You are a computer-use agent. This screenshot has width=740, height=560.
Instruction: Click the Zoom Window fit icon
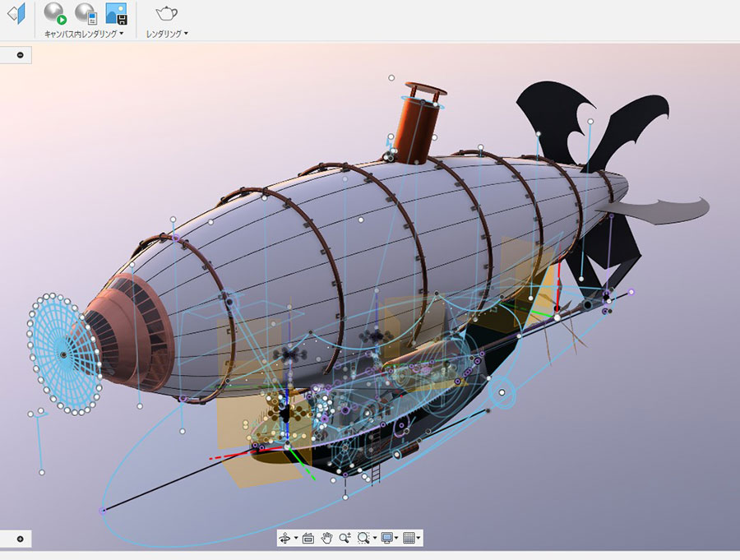(363, 538)
